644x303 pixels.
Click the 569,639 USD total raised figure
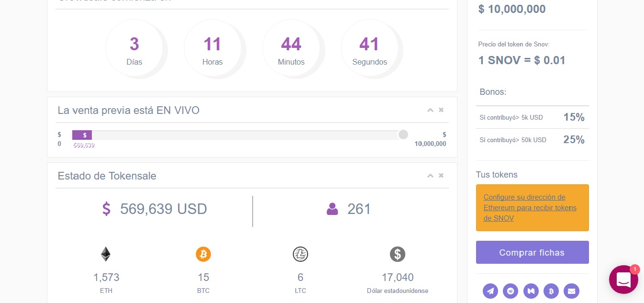[x=164, y=209]
